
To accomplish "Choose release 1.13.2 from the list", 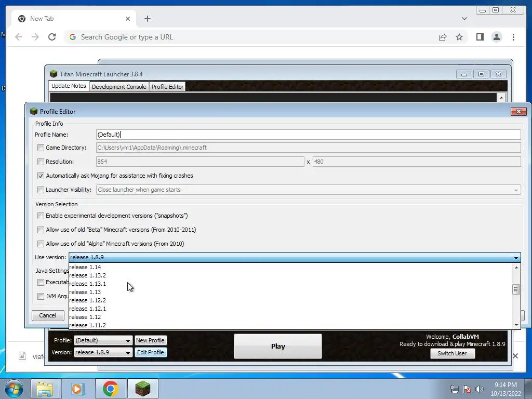I will [x=290, y=275].
